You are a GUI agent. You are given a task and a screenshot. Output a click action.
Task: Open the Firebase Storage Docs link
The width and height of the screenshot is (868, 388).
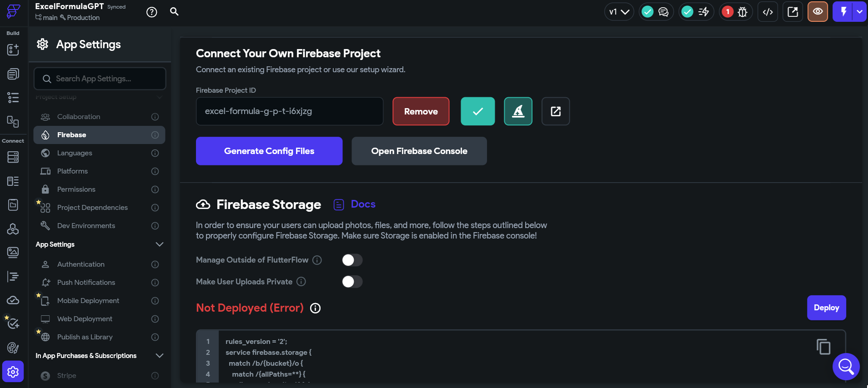[x=355, y=204]
